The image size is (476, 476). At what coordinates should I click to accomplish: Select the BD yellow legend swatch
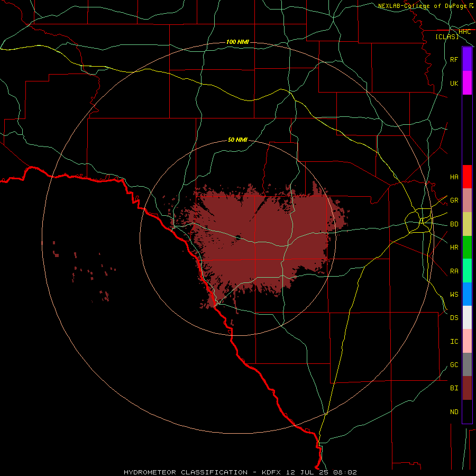point(467,224)
